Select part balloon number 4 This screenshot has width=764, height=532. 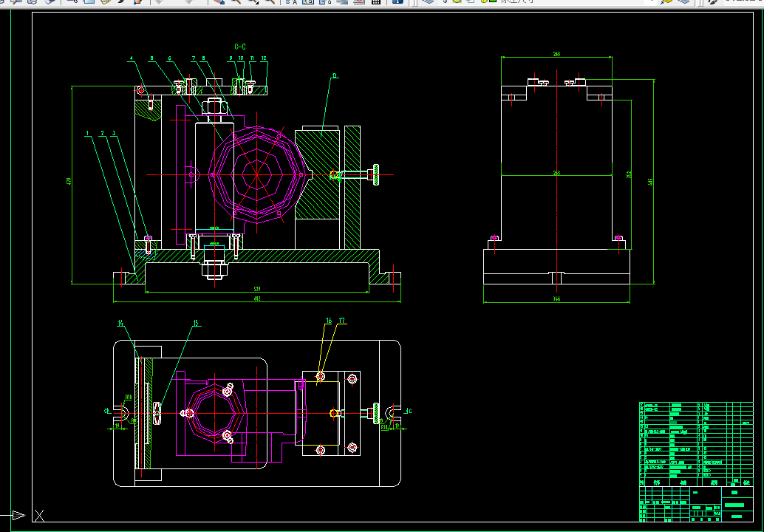(131, 58)
